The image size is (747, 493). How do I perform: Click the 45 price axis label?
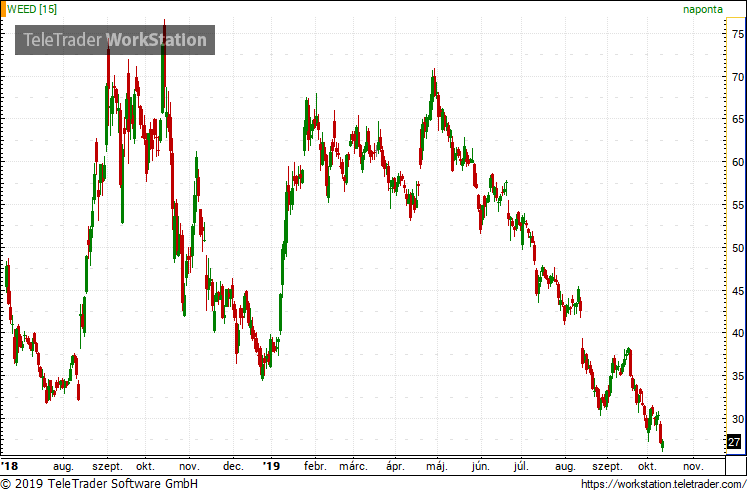click(x=738, y=290)
